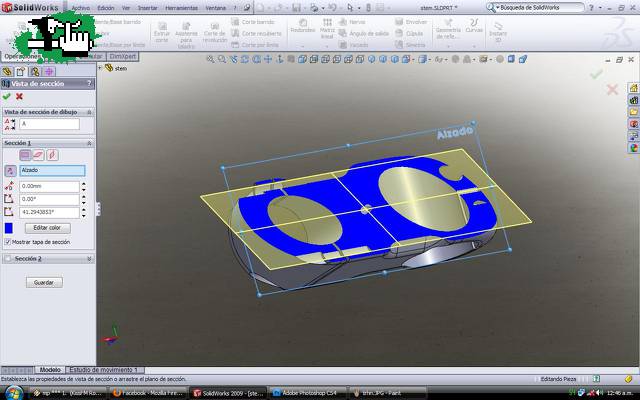Open SolidWorks Resources task pane icon
The height and width of the screenshot is (400, 640).
(633, 88)
